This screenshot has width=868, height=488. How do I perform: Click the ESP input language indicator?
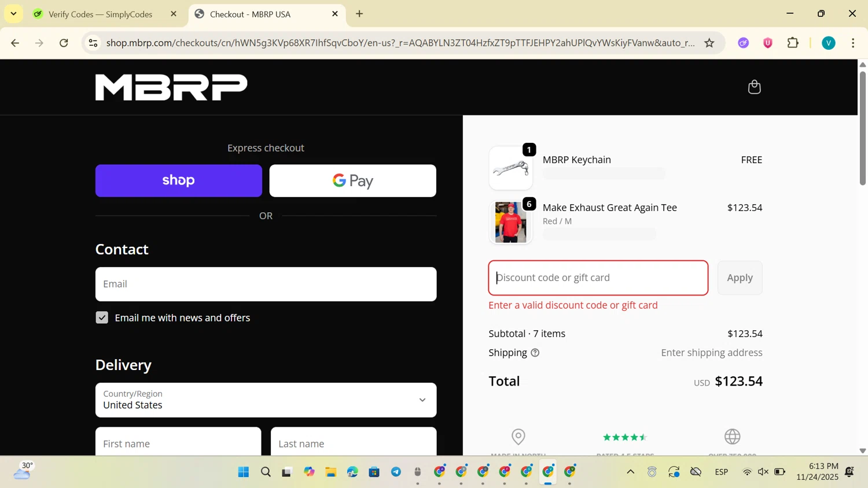(722, 472)
